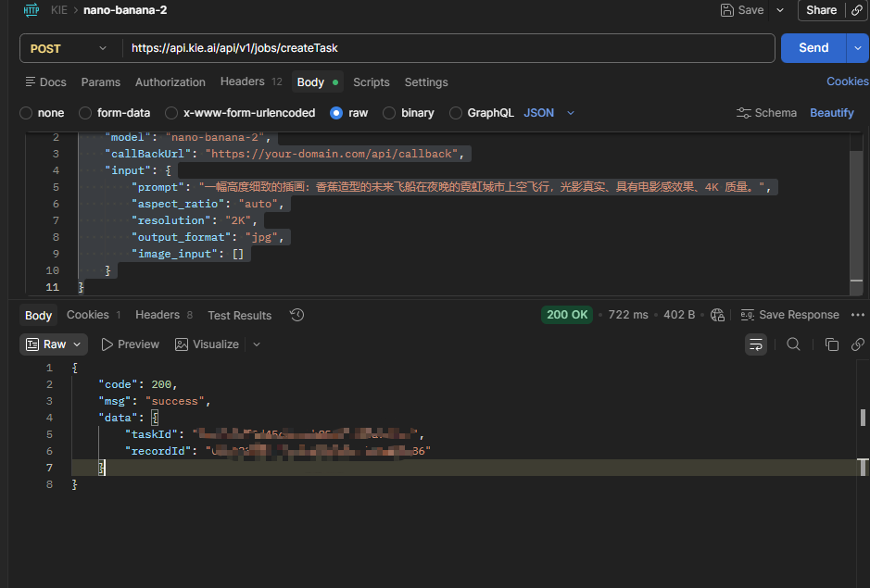This screenshot has width=870, height=588.
Task: Click the search icon in response toolbar
Action: (793, 344)
